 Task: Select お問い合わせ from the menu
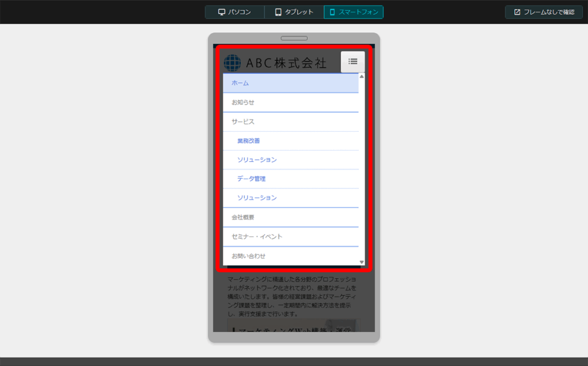click(249, 256)
